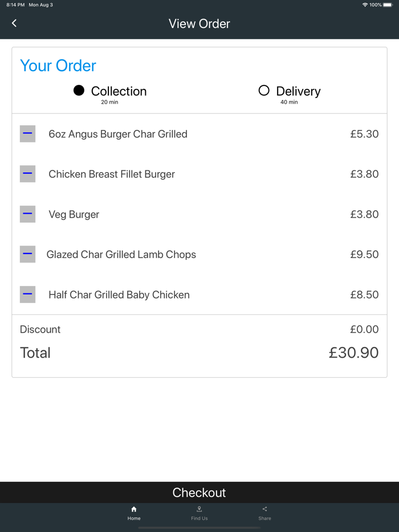399x532 pixels.
Task: Remove Chicken Breast Fillet Burger from order
Action: (27, 174)
